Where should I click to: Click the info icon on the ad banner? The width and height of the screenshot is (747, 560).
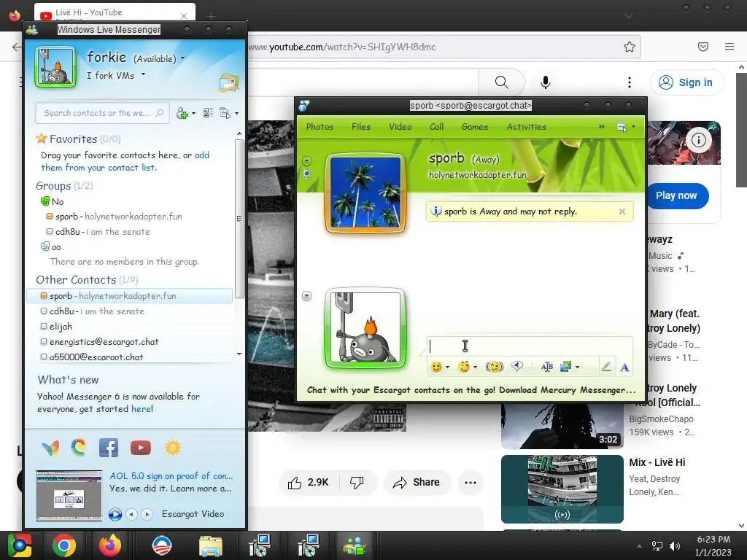pos(698,140)
